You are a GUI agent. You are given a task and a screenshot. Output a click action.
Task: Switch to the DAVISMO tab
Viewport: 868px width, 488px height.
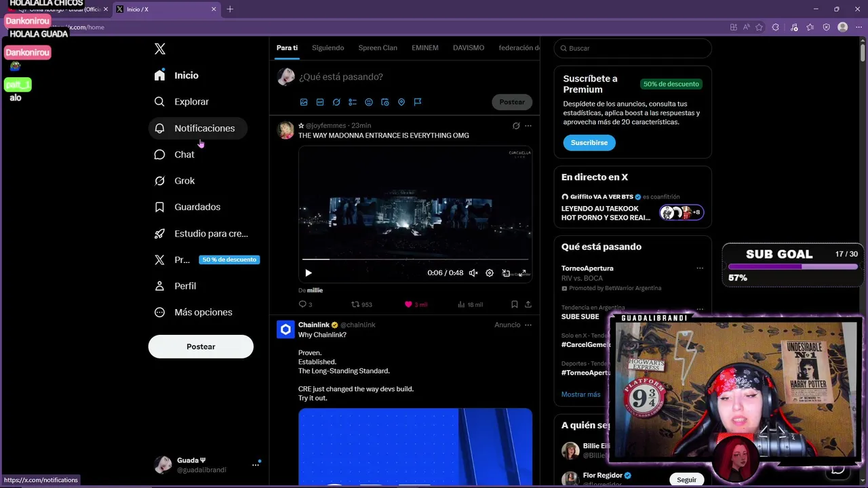(x=469, y=48)
